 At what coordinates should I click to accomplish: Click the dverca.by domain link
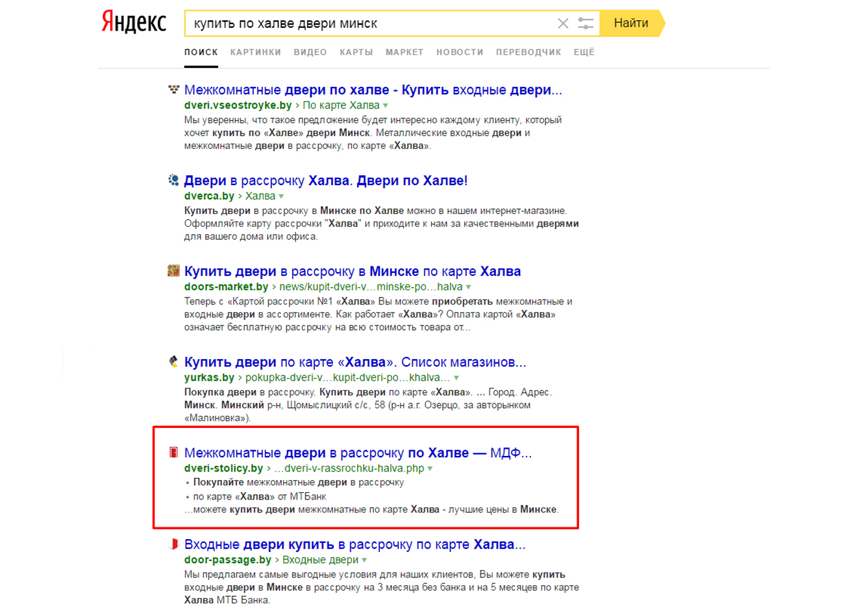(209, 196)
